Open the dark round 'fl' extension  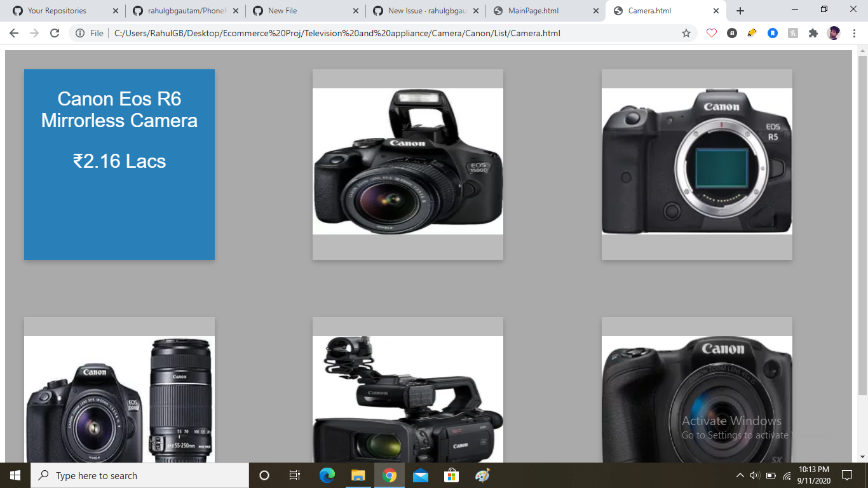732,33
